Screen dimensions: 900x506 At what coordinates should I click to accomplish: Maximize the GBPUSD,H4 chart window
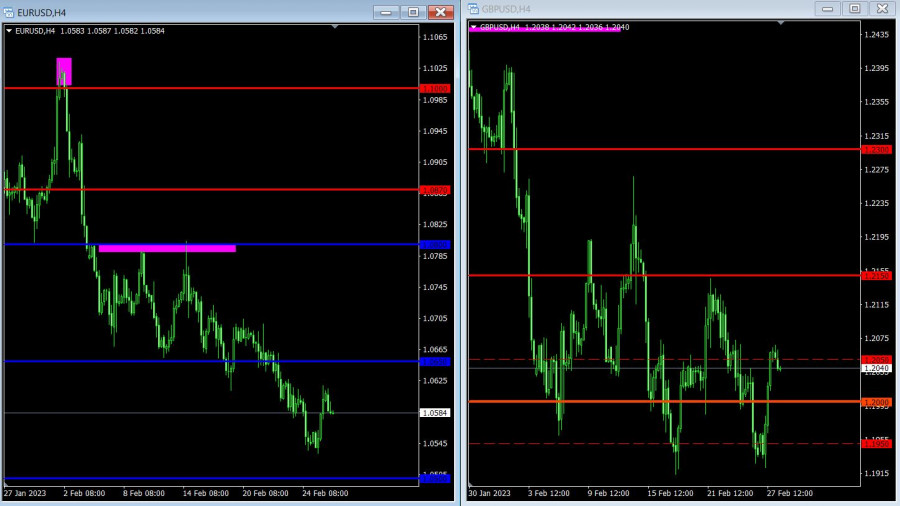click(x=854, y=8)
